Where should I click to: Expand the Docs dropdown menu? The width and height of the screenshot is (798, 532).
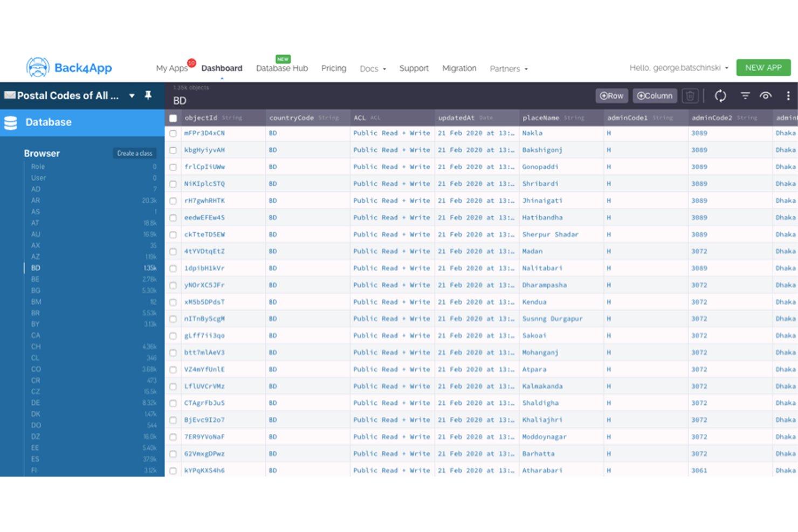373,68
